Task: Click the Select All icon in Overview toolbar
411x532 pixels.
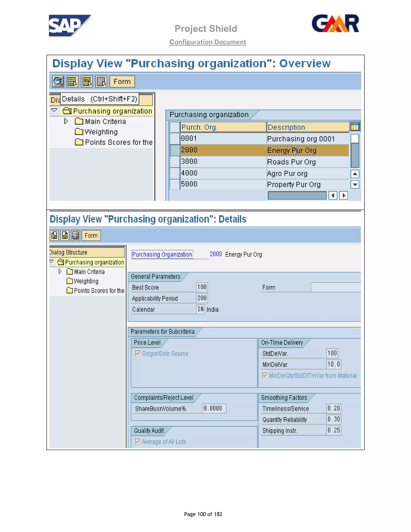Action: tap(73, 81)
